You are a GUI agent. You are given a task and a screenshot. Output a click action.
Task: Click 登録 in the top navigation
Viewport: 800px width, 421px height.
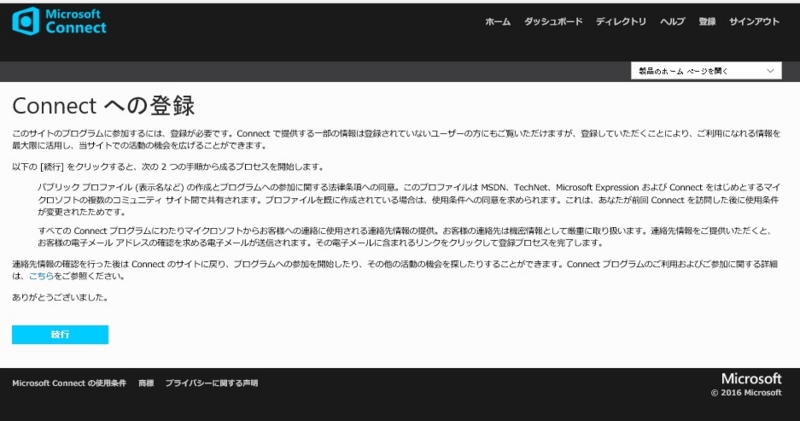point(707,21)
